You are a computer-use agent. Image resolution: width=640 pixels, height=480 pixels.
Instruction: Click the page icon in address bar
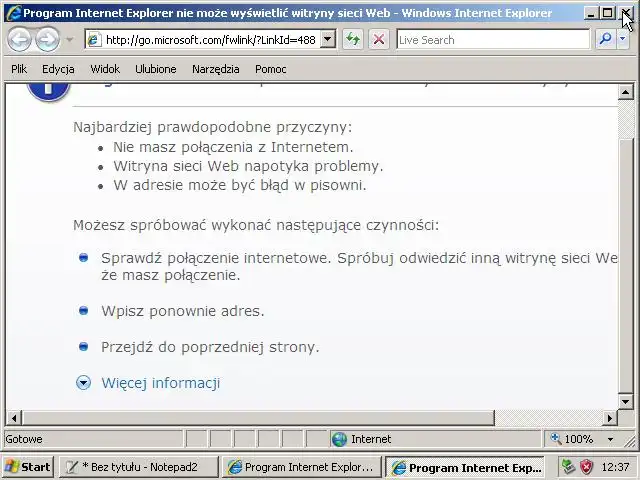point(94,40)
